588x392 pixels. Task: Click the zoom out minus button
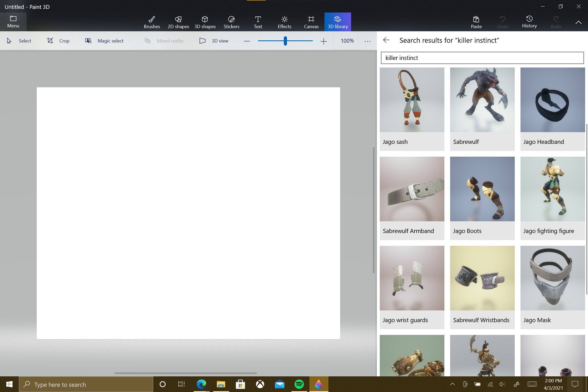[x=247, y=41]
